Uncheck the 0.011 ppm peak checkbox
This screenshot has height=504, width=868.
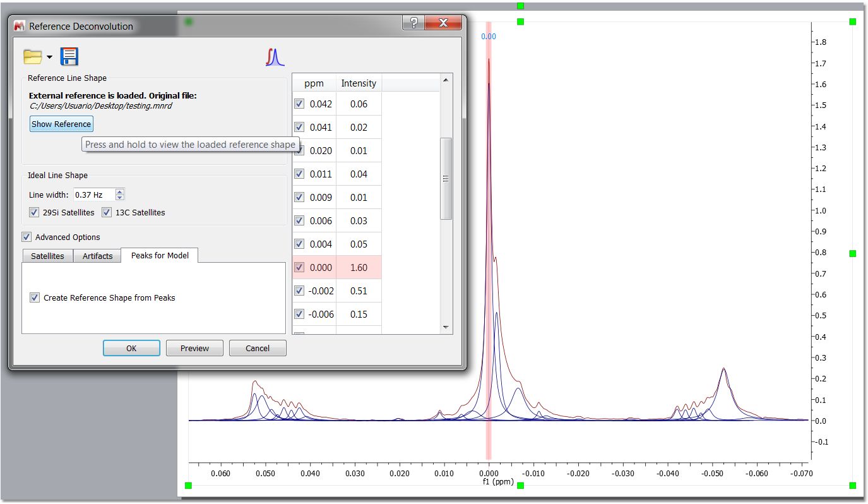[299, 174]
